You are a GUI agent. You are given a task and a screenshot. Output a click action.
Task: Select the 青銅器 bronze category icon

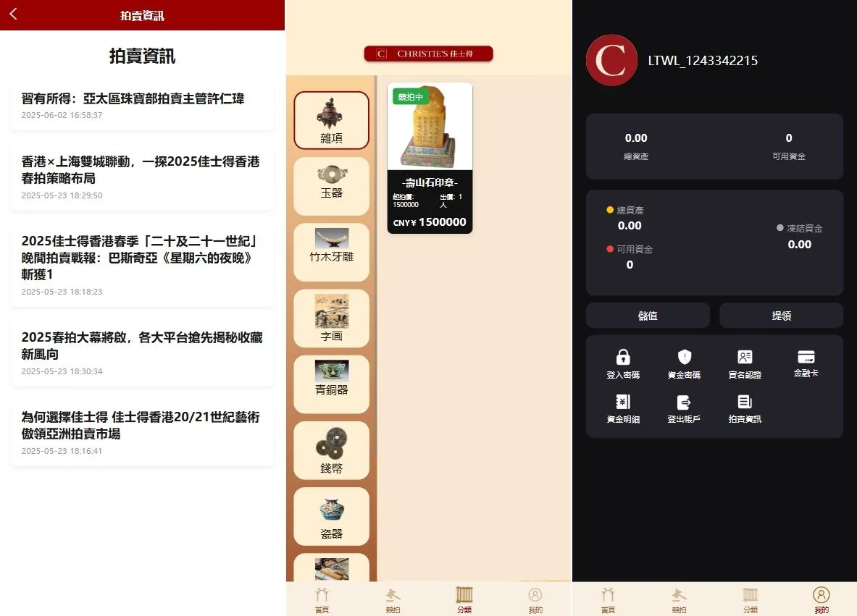[x=331, y=384]
